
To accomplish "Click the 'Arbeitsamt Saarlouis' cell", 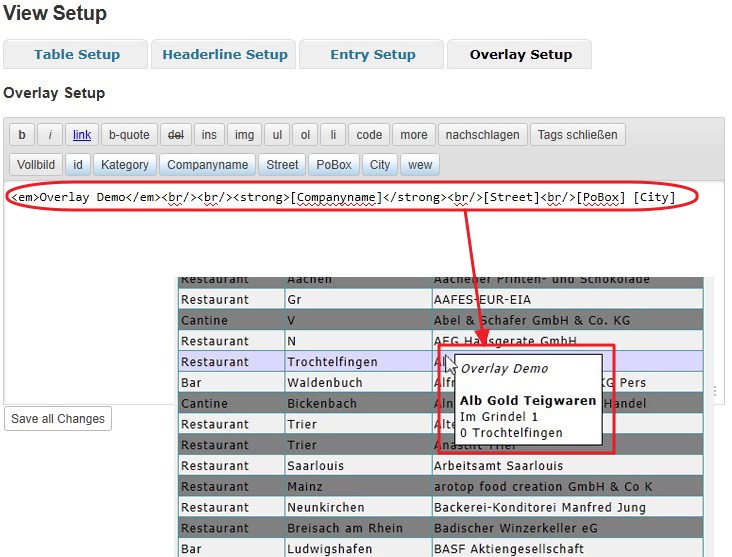I will [567, 465].
